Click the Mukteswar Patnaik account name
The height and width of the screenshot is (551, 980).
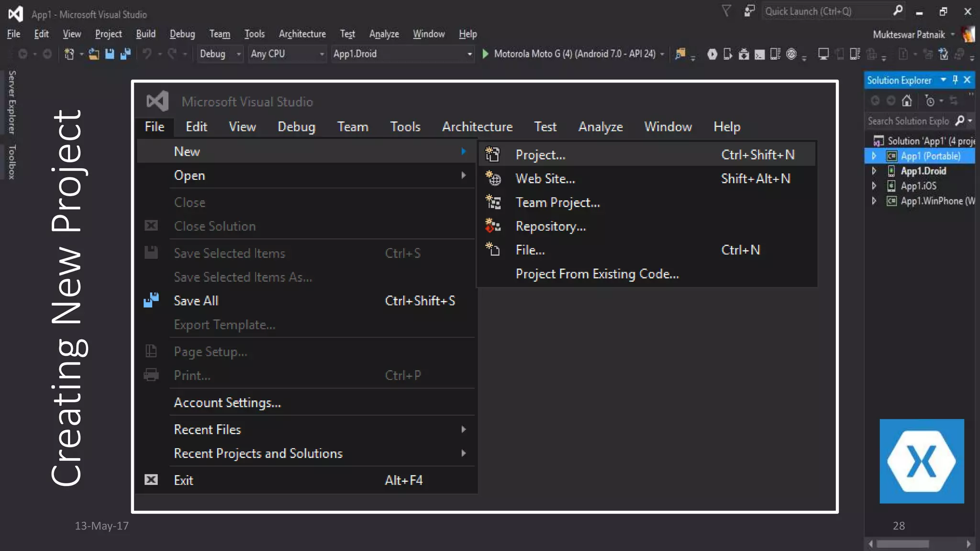click(x=908, y=34)
